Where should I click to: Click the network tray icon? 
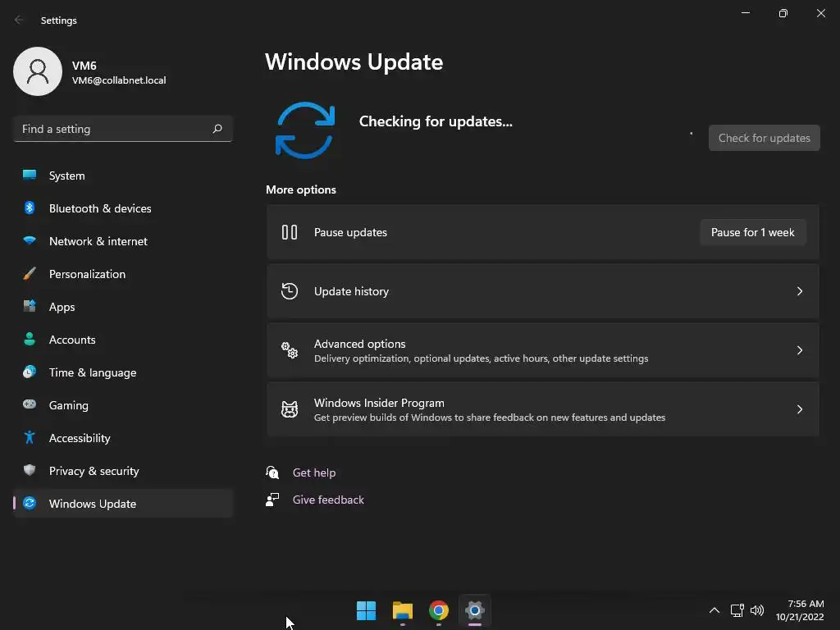tap(737, 610)
